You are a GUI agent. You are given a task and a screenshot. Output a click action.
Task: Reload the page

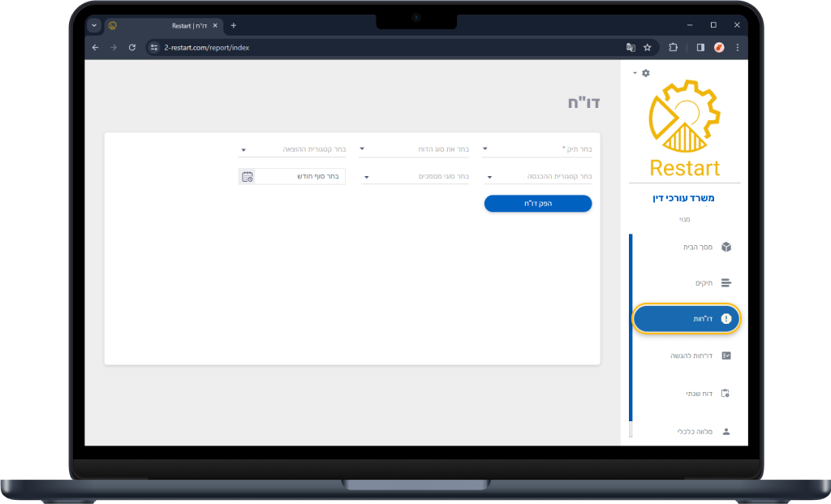pos(132,48)
